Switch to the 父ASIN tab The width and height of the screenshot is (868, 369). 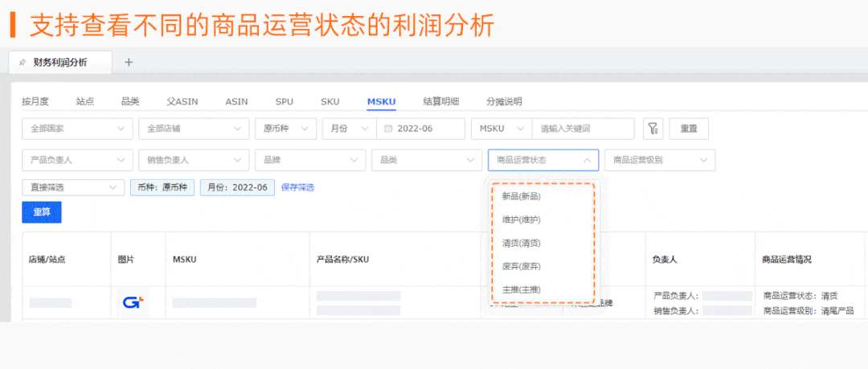[x=182, y=101]
